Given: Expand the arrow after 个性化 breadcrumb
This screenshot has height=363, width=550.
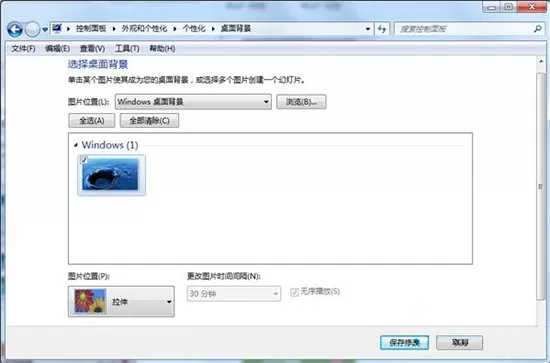Looking at the screenshot, I should (x=213, y=29).
